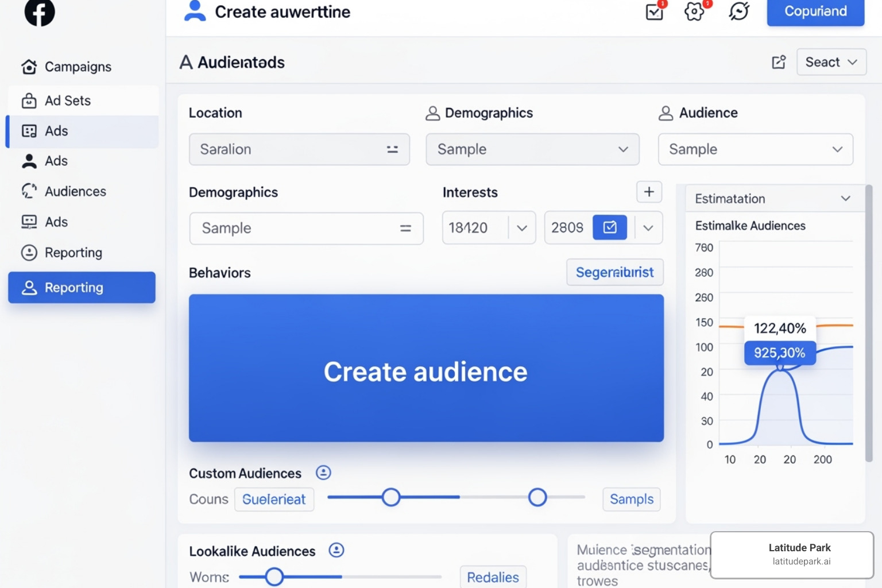Click the Custom Audiences info icon

[x=323, y=473]
